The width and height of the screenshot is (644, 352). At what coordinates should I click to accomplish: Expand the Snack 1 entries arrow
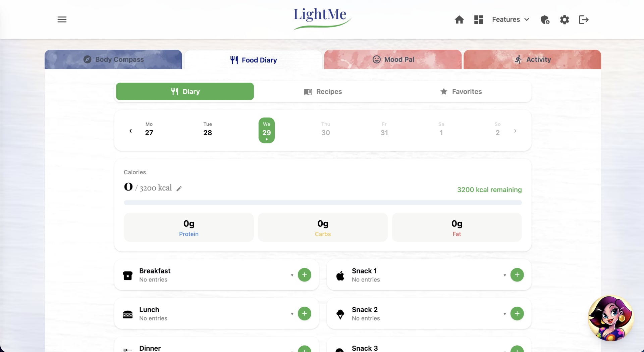(505, 275)
